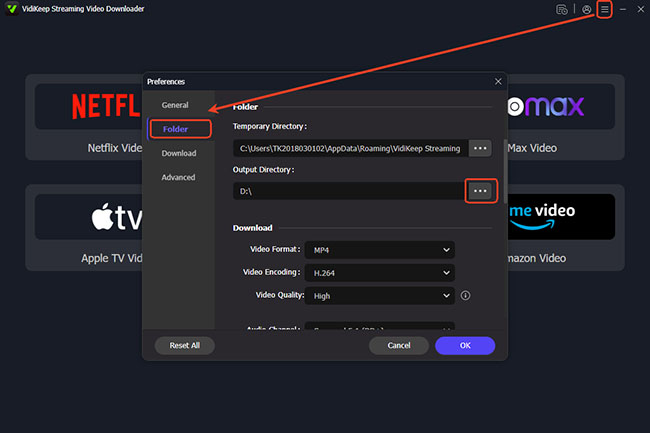
Task: Open the Max Video service card
Action: tap(566, 117)
